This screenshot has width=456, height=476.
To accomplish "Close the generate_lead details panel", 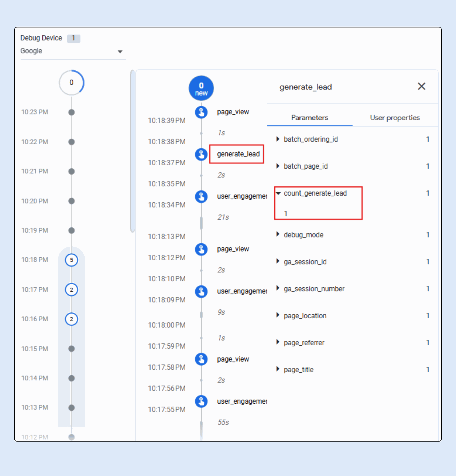I will (x=421, y=87).
